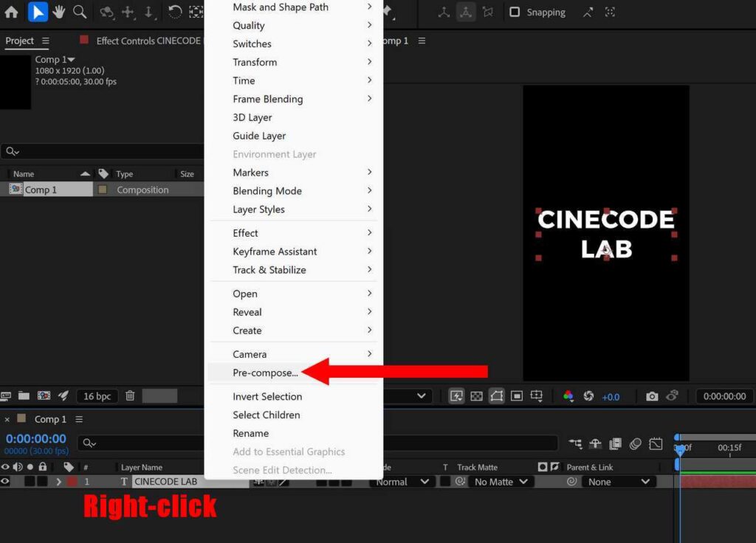
Task: Click the label color swatch of the Comp 1 project item
Action: tap(102, 190)
